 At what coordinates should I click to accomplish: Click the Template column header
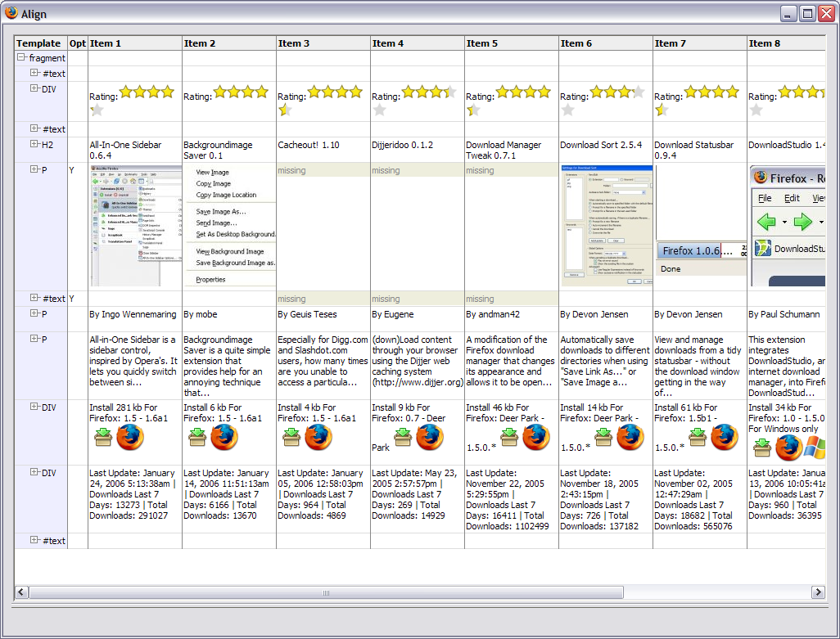pos(39,43)
